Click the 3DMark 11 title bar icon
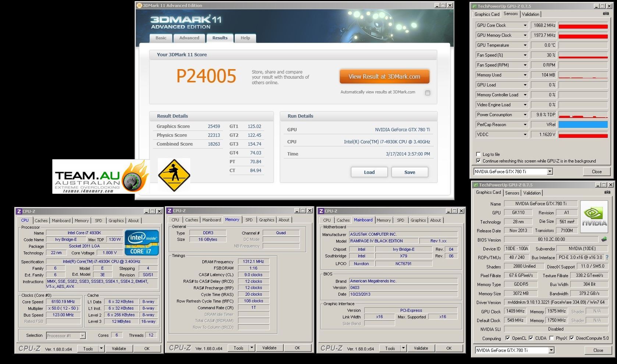Viewport: 617px width, 364px height. point(139,6)
